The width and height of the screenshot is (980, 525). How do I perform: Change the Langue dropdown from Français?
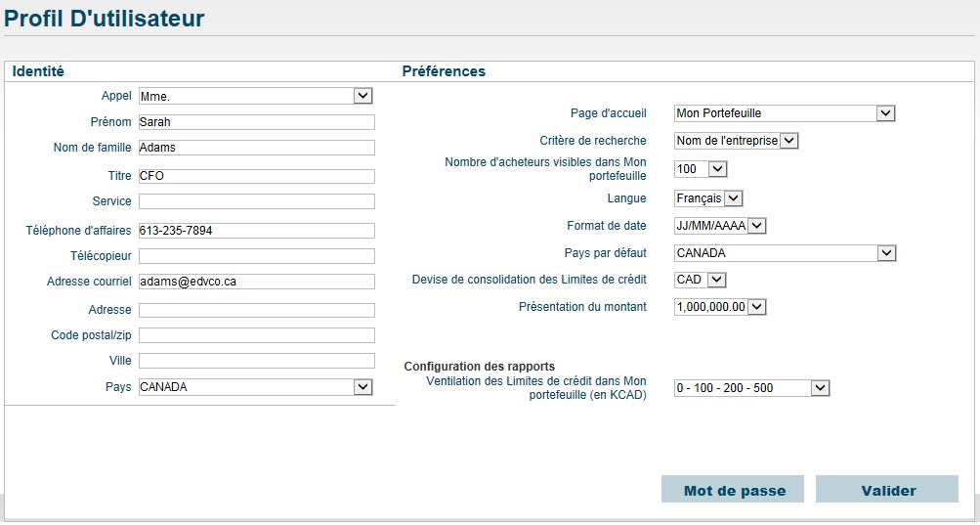tap(708, 198)
